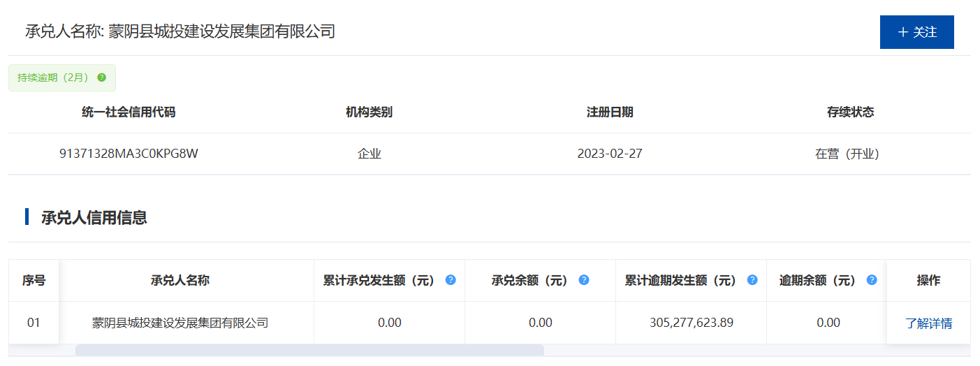Viewport: 980px width, 366px height.
Task: Click the 企业 institution type value
Action: 370,154
